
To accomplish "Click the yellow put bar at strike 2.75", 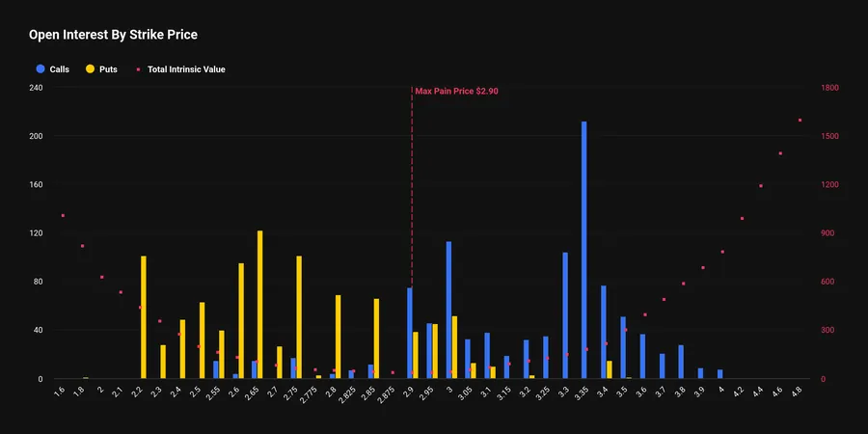I will [x=300, y=317].
